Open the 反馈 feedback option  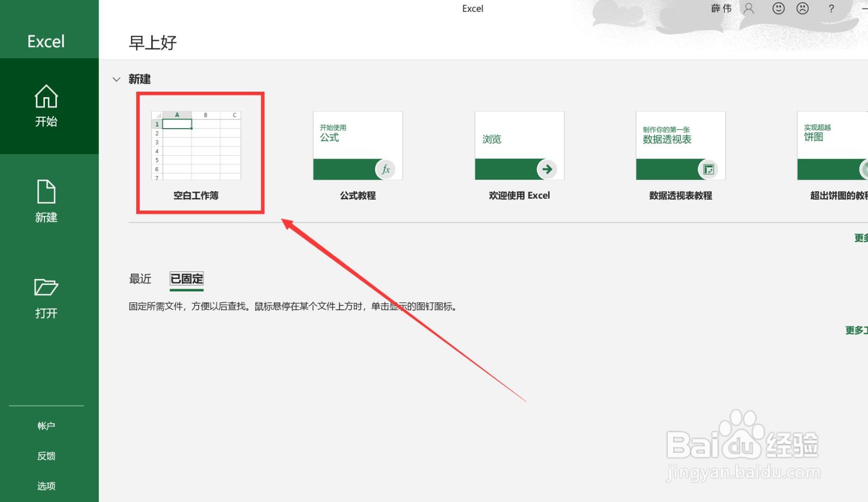pos(46,455)
